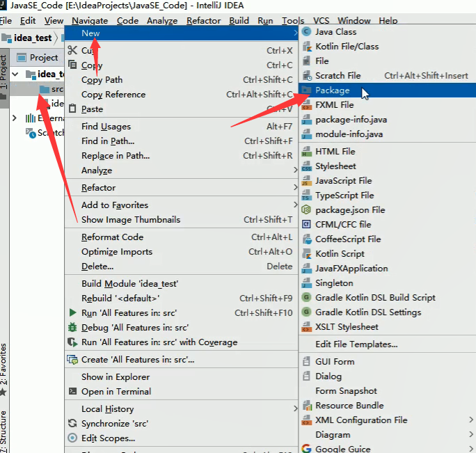476x453 pixels.
Task: Expand the Refactor submenu arrow
Action: tap(295, 187)
